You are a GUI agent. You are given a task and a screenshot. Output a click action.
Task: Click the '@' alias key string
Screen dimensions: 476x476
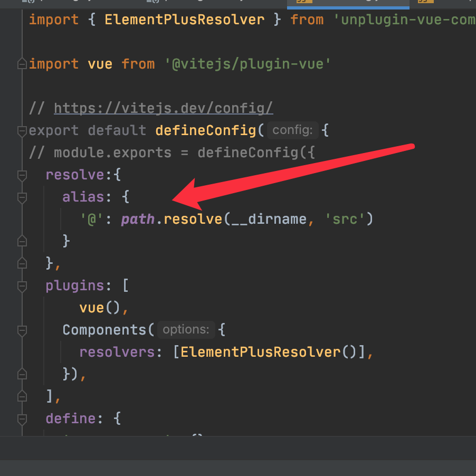tap(92, 219)
